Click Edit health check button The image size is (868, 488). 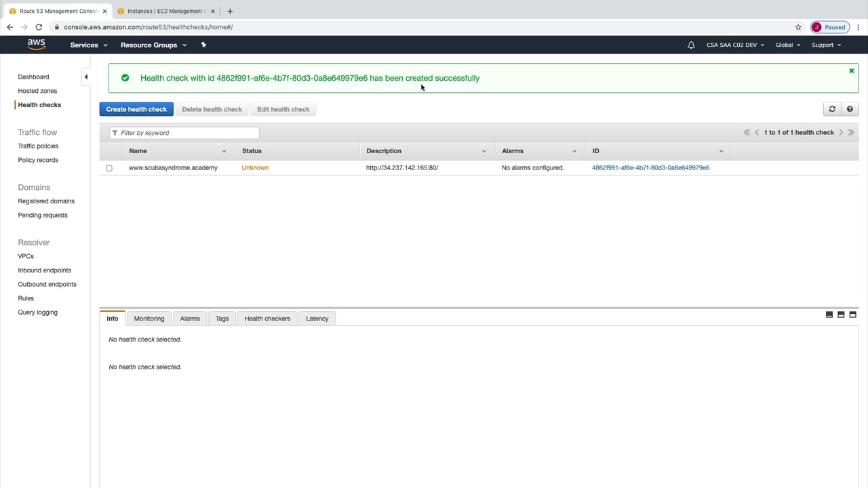[283, 109]
